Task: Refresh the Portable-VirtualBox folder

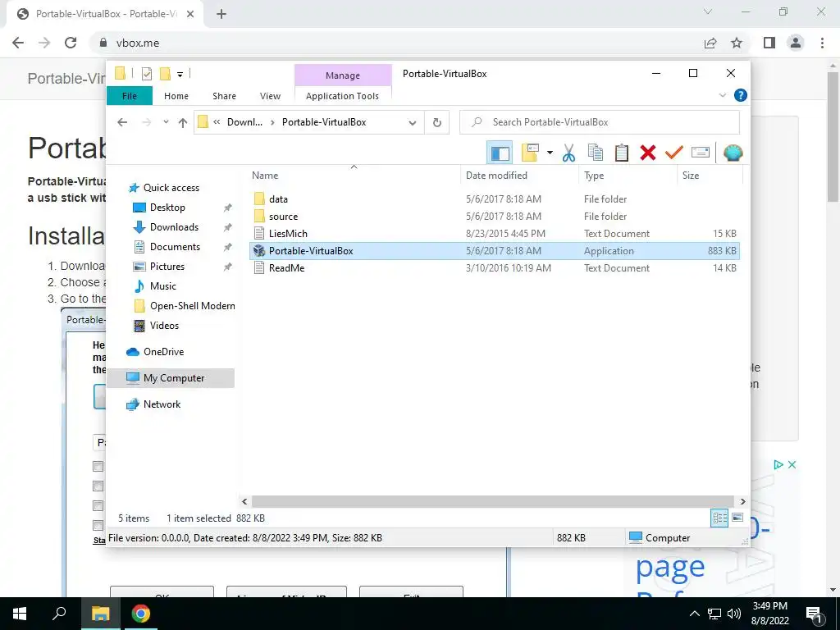Action: click(x=436, y=123)
